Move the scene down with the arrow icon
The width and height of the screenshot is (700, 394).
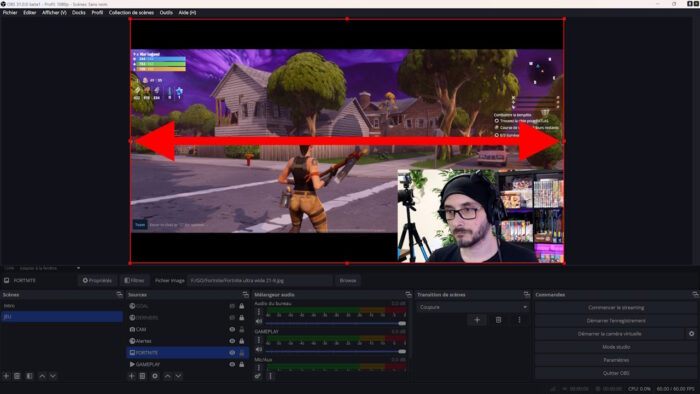pos(53,376)
